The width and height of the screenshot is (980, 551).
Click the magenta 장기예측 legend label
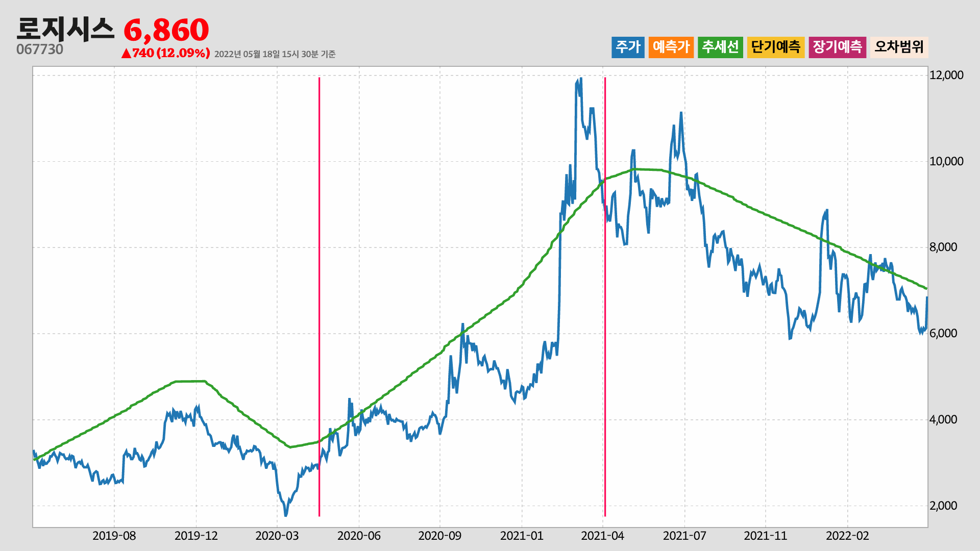pos(838,47)
